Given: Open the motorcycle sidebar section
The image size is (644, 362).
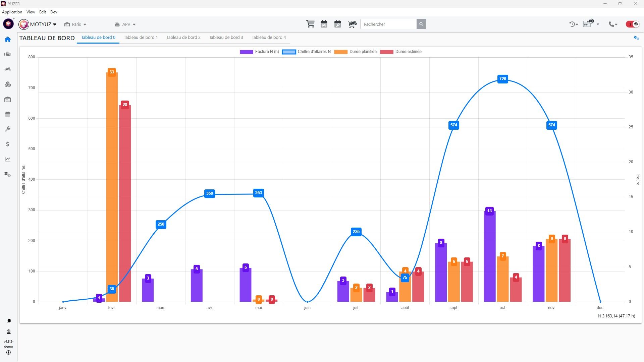Looking at the screenshot, I should (8, 69).
